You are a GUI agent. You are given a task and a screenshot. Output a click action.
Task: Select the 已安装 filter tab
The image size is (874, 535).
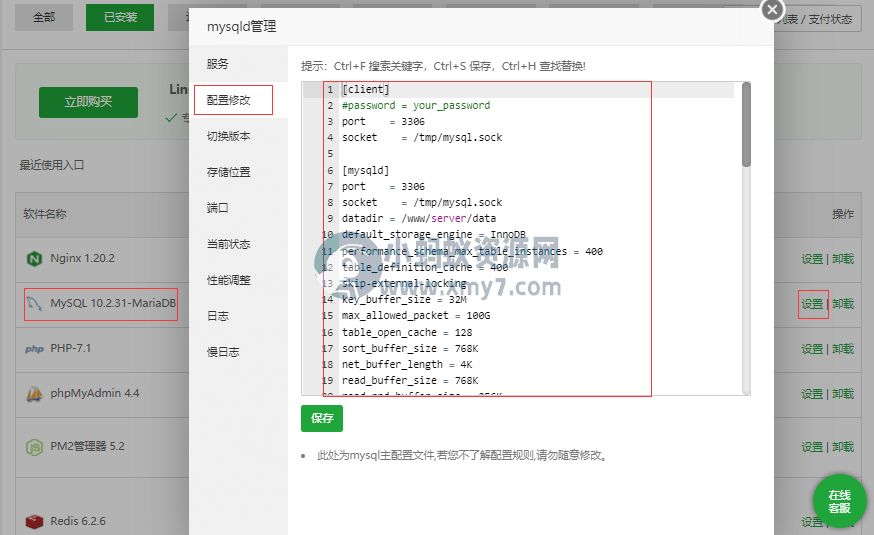pyautogui.click(x=120, y=17)
